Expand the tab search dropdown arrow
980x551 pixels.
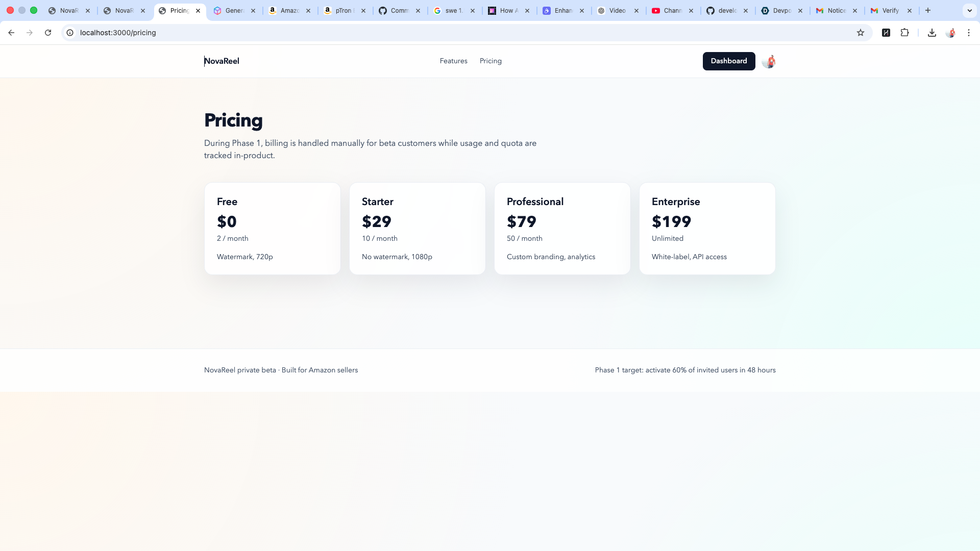969,10
